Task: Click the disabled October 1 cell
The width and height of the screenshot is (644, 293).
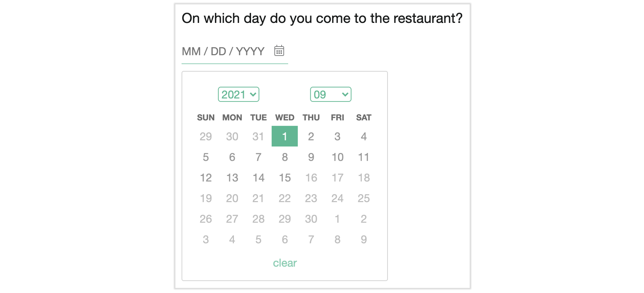Action: [x=337, y=219]
